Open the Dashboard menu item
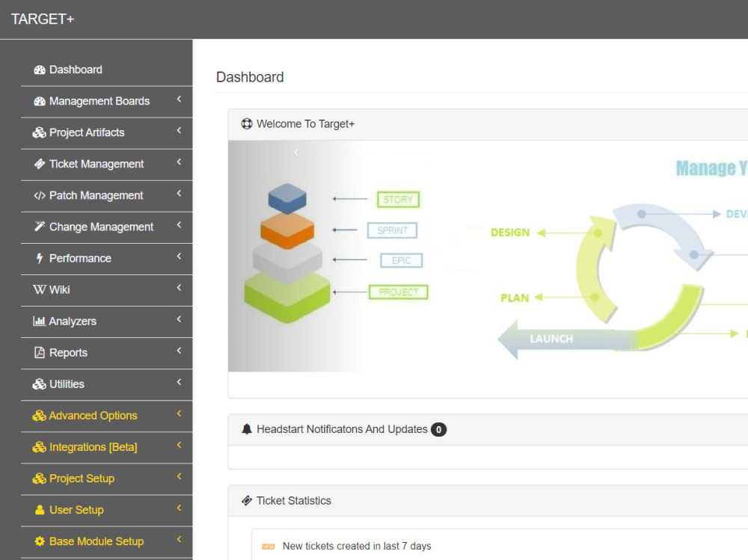Image resolution: width=748 pixels, height=560 pixels. click(107, 70)
